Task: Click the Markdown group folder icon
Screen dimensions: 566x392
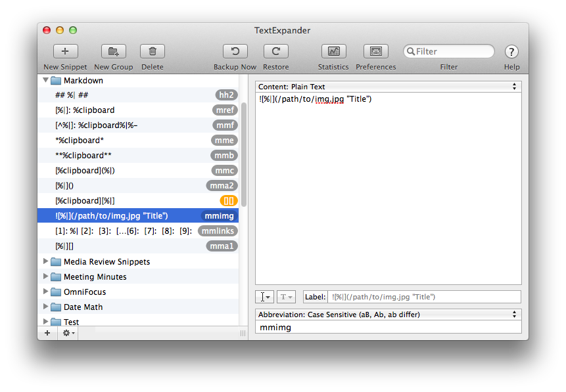Action: (56, 80)
